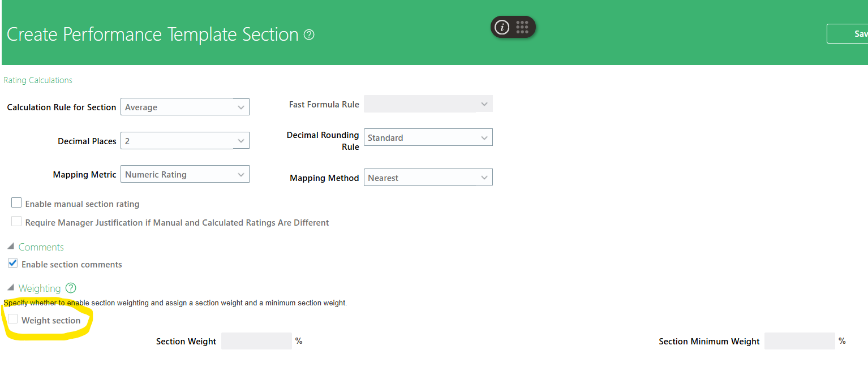Click the help icon beside the page title
The height and width of the screenshot is (367, 868).
[308, 34]
